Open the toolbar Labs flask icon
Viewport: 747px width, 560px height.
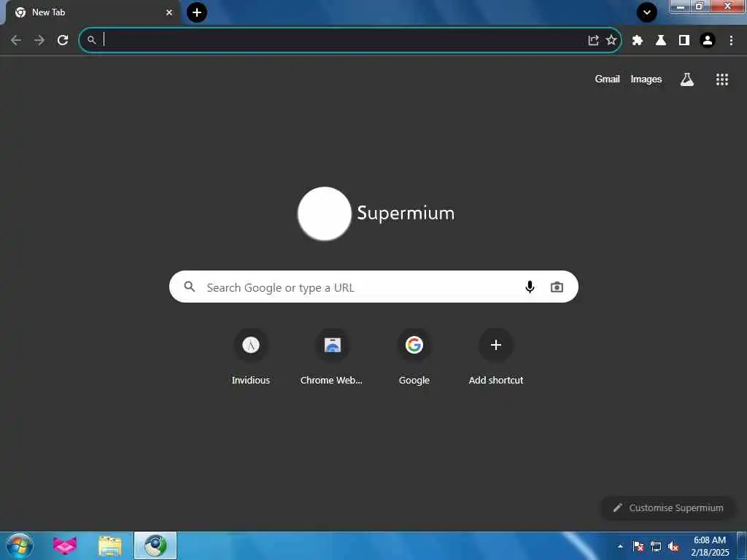[x=661, y=40]
